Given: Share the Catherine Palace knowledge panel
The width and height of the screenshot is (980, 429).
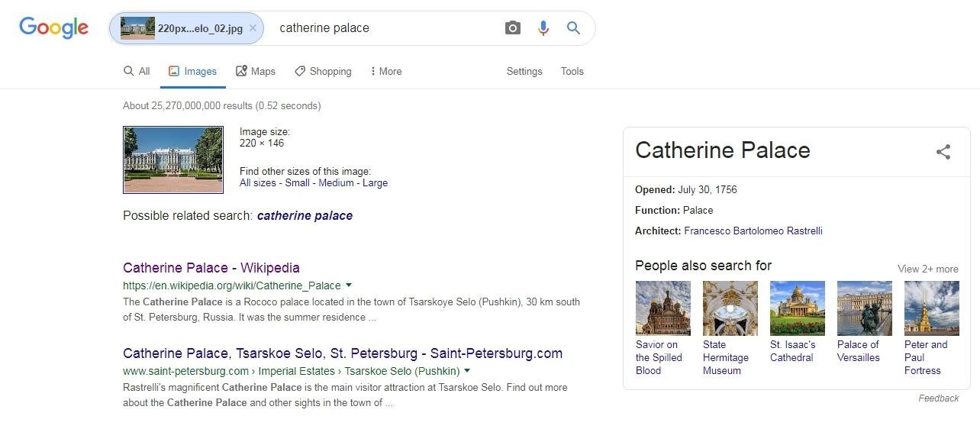Looking at the screenshot, I should (x=943, y=151).
